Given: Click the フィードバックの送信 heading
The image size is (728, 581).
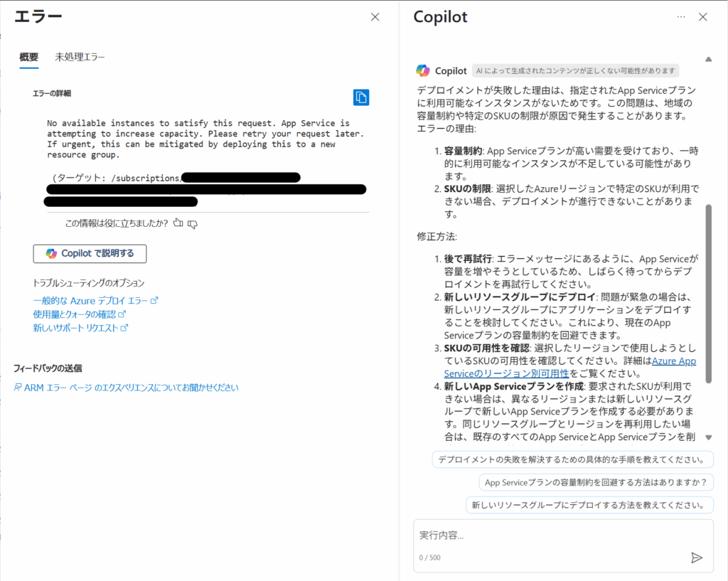Looking at the screenshot, I should point(48,368).
